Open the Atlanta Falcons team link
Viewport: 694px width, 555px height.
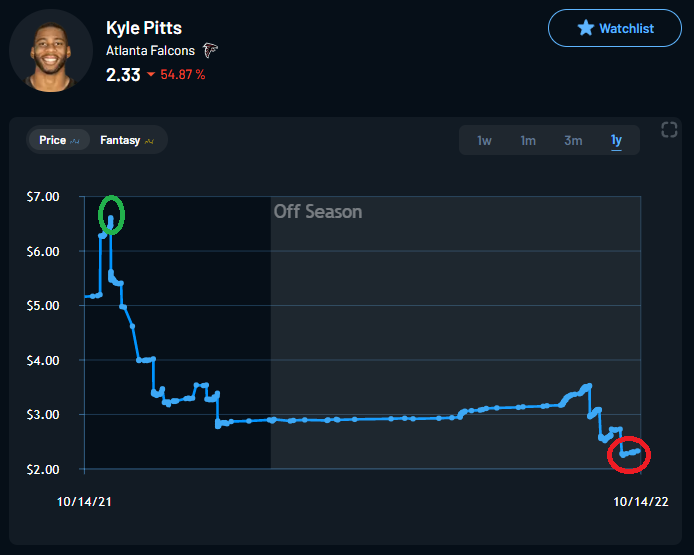[x=152, y=50]
